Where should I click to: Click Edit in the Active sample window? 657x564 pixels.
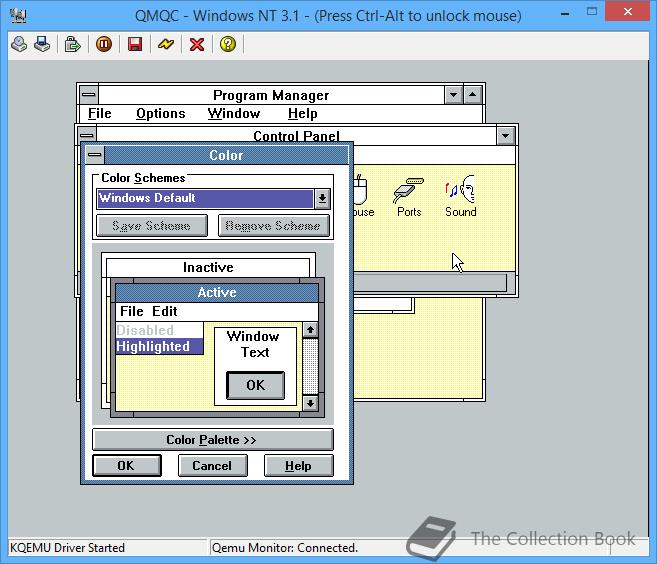[x=165, y=311]
